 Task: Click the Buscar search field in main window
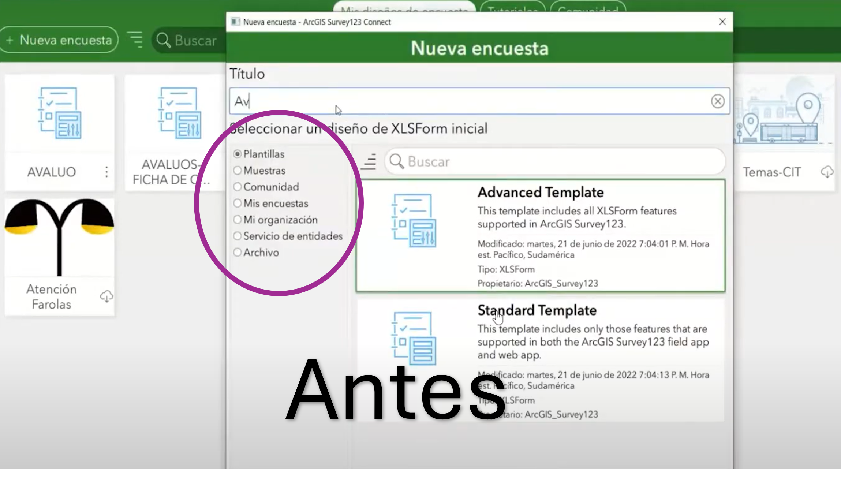coord(189,40)
